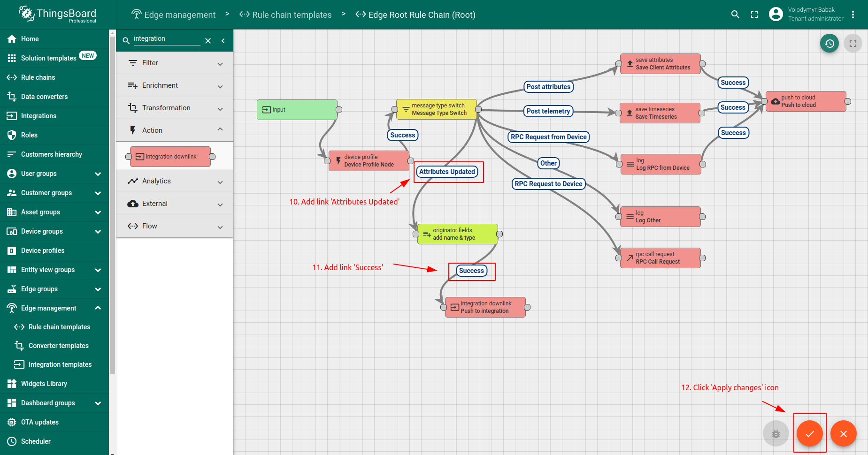This screenshot has height=455, width=868.
Task: Expand the Transformation node category
Action: pyautogui.click(x=175, y=108)
